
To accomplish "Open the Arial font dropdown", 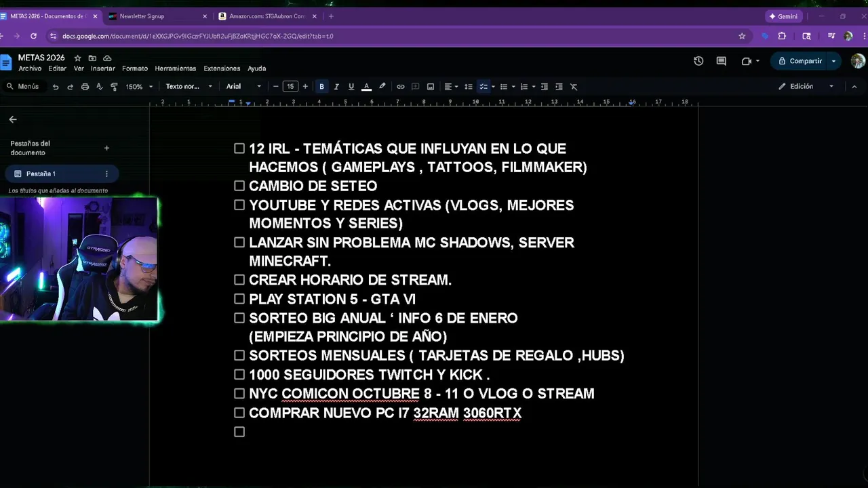I will pos(244,87).
